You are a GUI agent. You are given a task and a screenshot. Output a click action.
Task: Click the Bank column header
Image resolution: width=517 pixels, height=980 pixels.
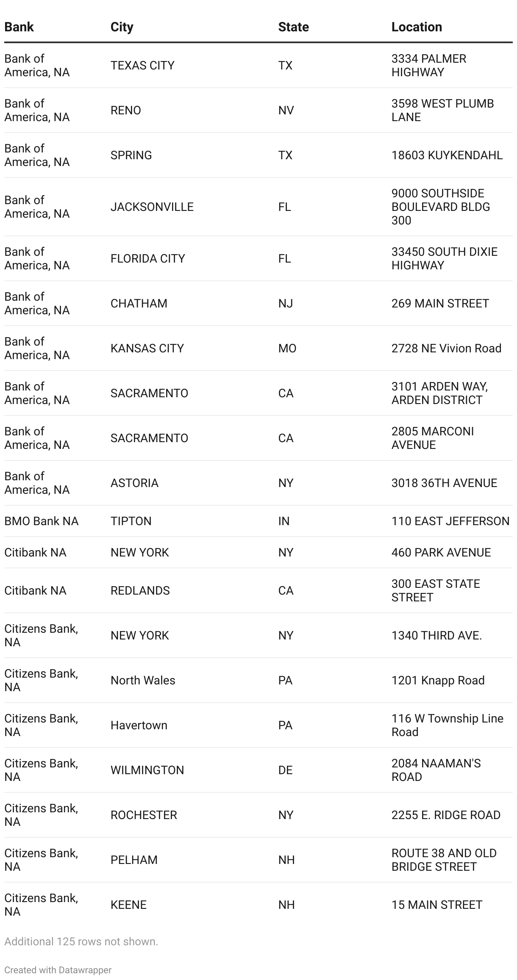[x=19, y=27]
